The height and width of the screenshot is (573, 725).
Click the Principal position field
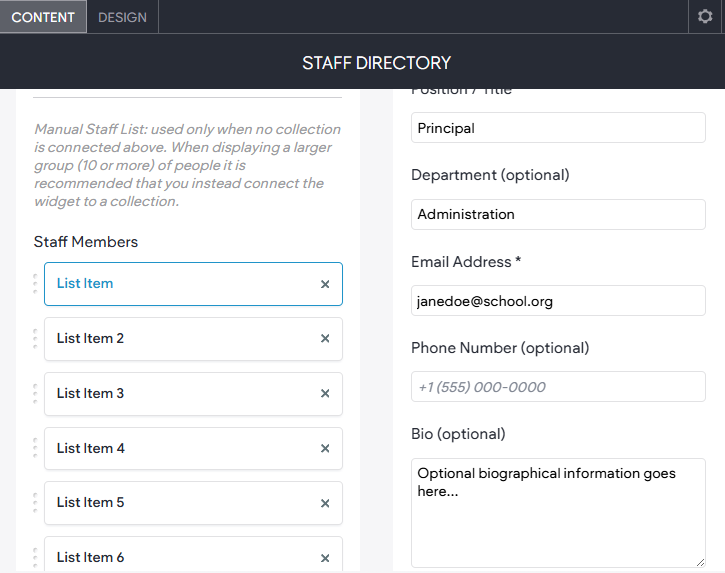(558, 128)
